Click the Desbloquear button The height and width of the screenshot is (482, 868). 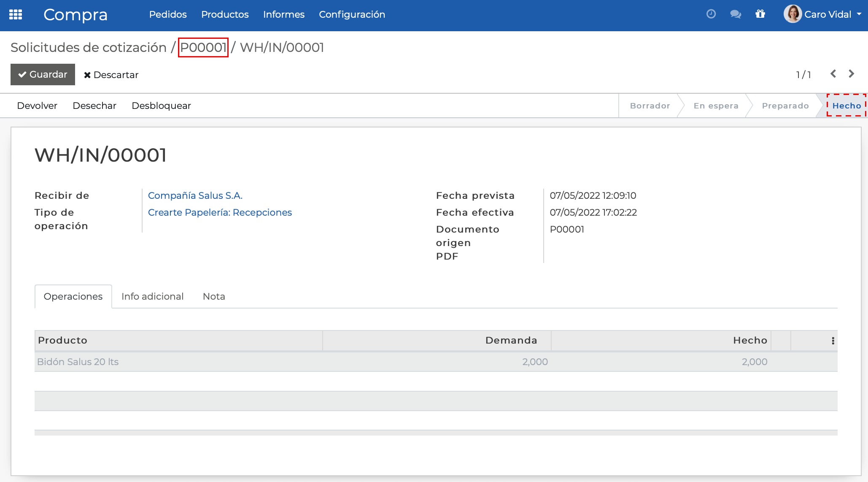tap(161, 106)
